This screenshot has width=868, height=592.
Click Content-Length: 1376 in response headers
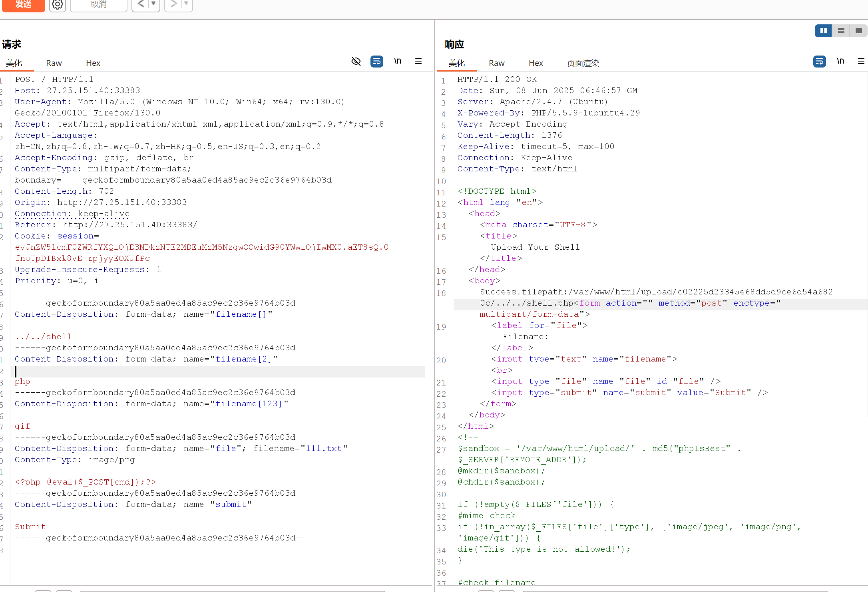point(510,135)
